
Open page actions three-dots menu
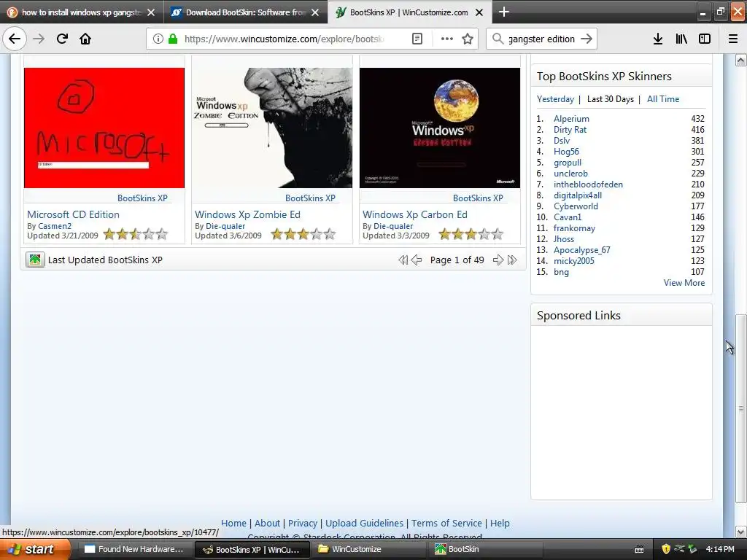click(x=447, y=39)
